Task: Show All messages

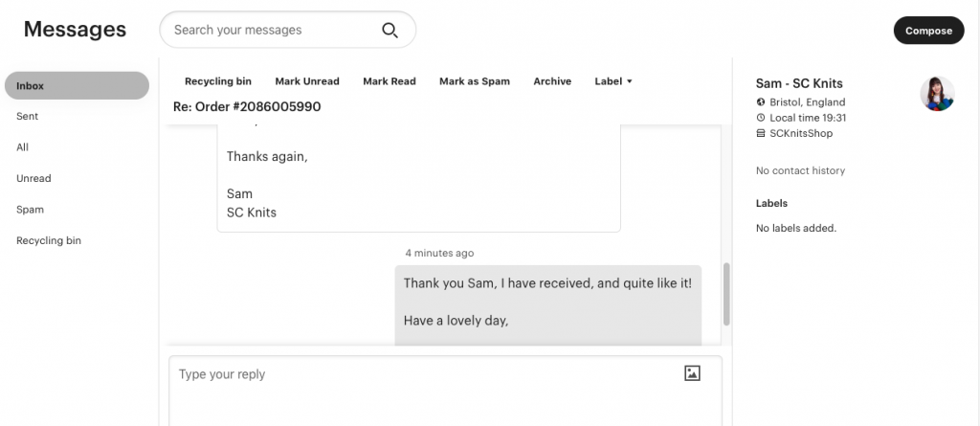Action: tap(23, 147)
